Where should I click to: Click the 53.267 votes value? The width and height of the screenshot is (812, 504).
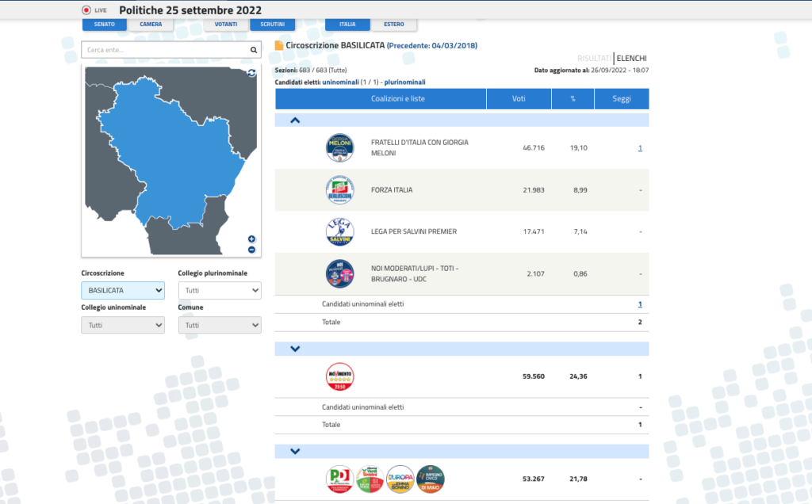click(x=534, y=479)
